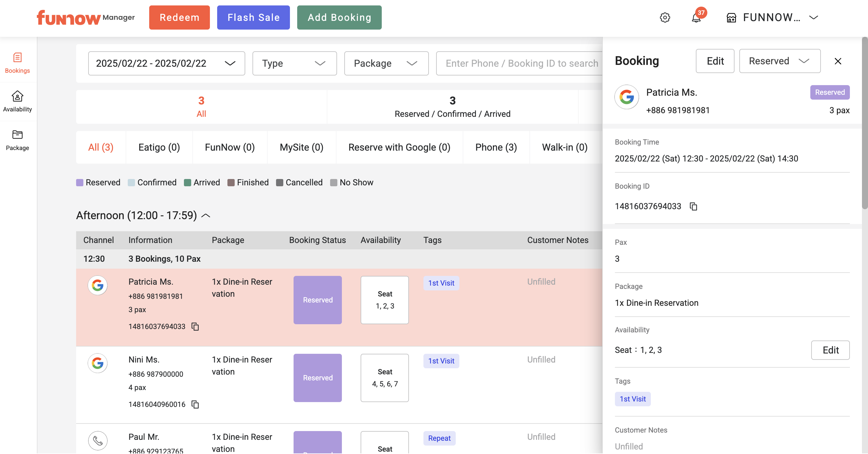Click Unfilled customer notes in Nini's row
The width and height of the screenshot is (868, 454).
tap(541, 359)
